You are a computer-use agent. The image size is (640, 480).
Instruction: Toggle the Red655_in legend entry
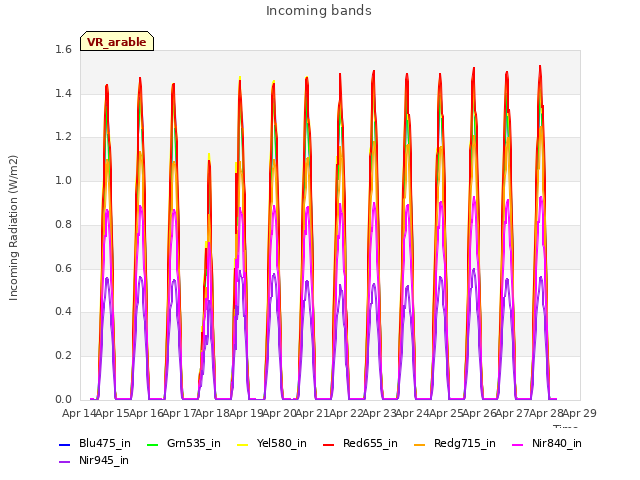[x=360, y=443]
